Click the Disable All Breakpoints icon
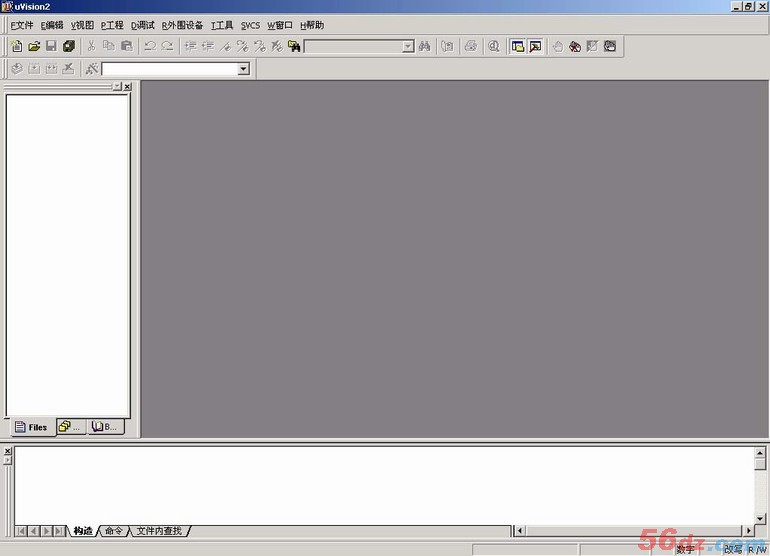This screenshot has width=770, height=556. point(610,46)
